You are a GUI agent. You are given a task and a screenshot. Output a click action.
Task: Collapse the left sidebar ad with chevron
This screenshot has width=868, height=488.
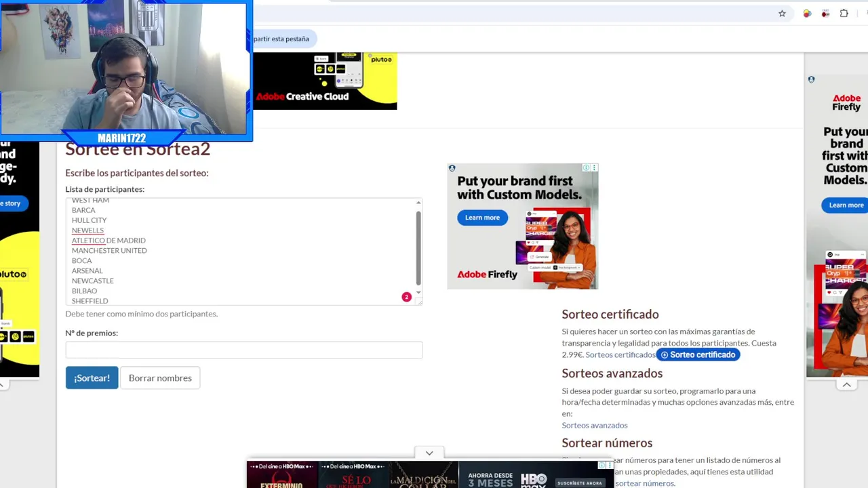coord(2,385)
